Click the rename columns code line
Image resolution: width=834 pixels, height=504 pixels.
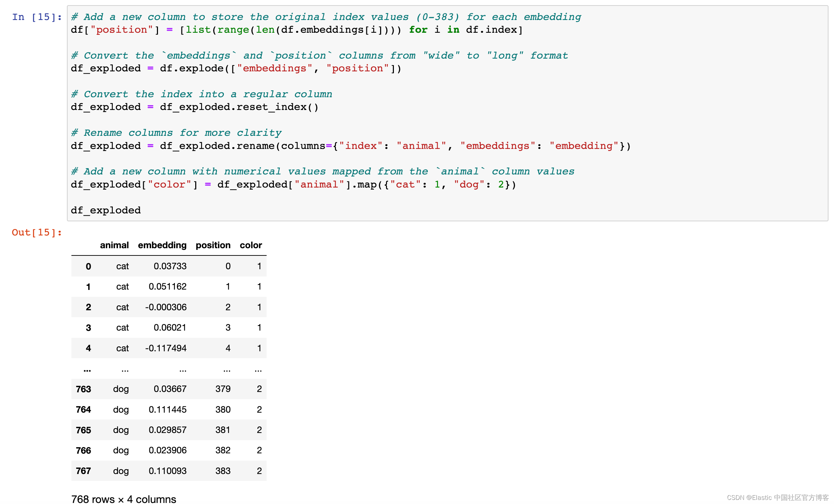[350, 146]
